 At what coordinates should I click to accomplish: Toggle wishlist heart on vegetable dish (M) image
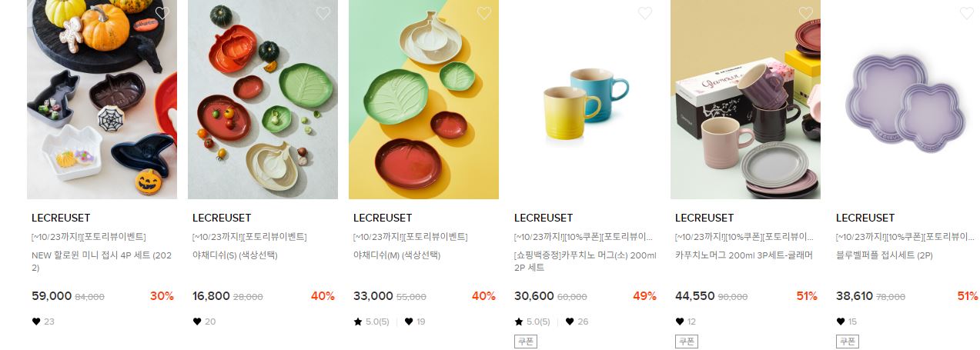pyautogui.click(x=484, y=13)
